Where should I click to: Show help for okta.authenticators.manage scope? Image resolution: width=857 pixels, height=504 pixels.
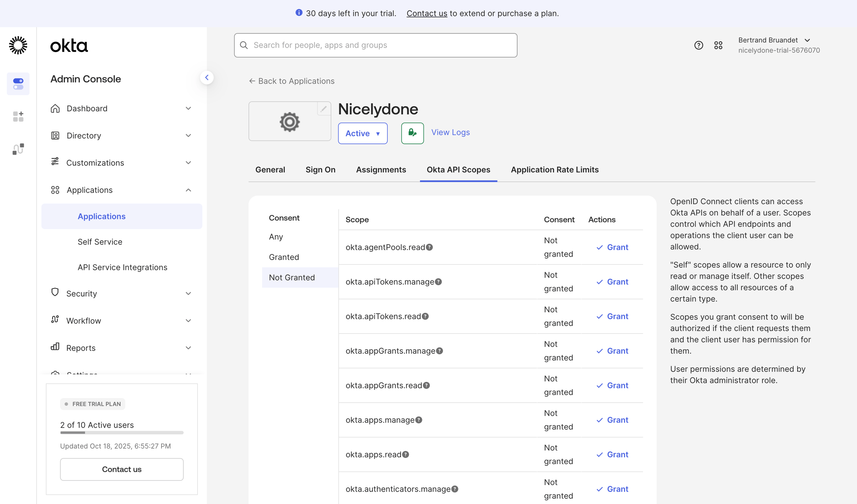pos(455,489)
